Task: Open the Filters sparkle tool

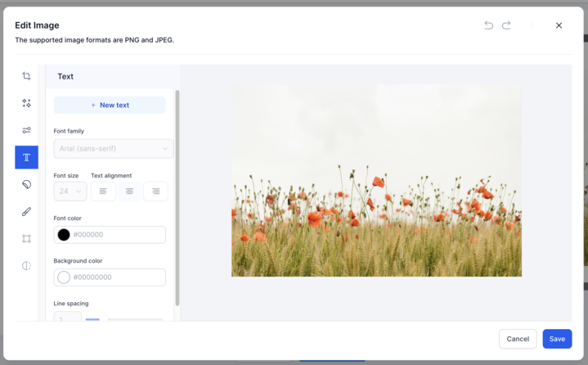Action: [26, 103]
